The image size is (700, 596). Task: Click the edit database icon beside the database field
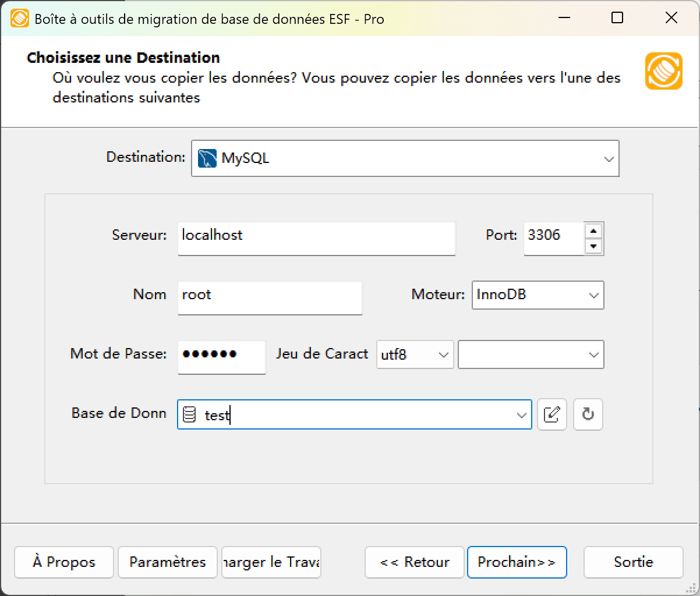coord(551,414)
